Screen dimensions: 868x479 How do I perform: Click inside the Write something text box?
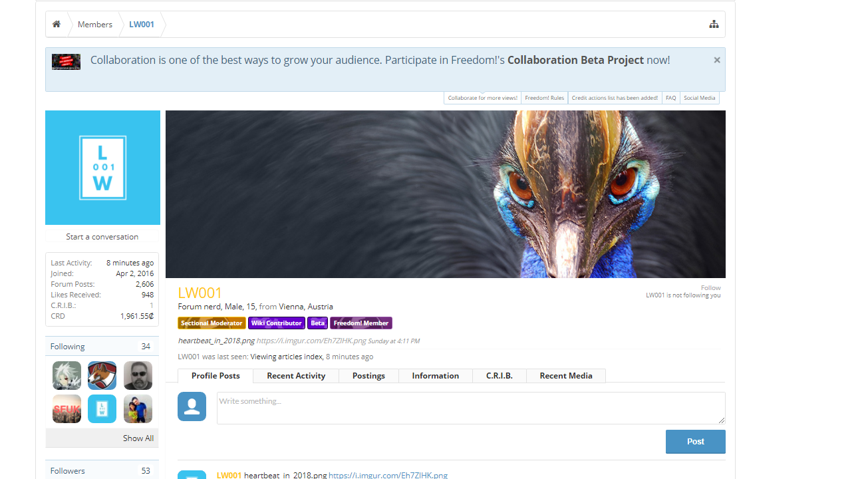[x=470, y=408]
